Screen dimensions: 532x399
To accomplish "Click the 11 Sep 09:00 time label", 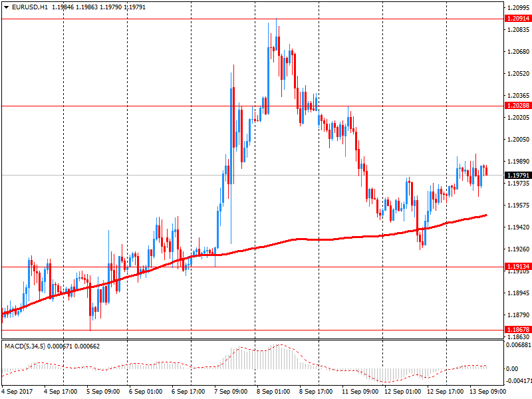I will pos(360,392).
